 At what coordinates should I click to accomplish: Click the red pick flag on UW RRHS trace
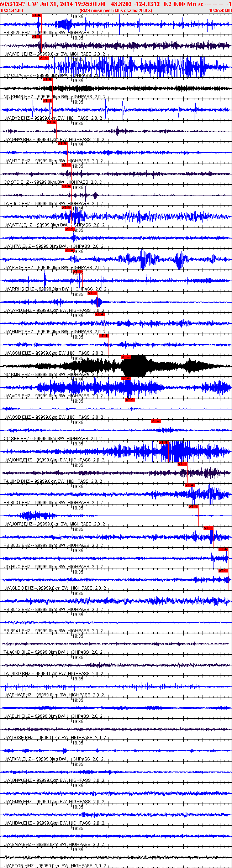(x=77, y=272)
